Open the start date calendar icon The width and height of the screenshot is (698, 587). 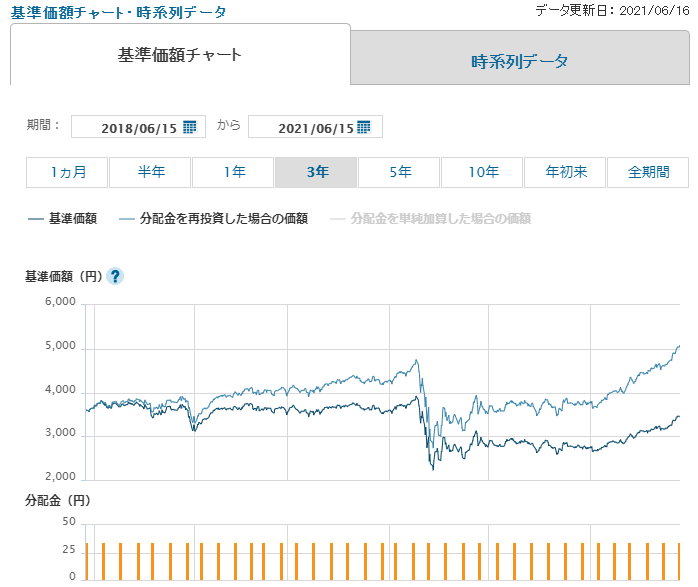click(x=190, y=127)
